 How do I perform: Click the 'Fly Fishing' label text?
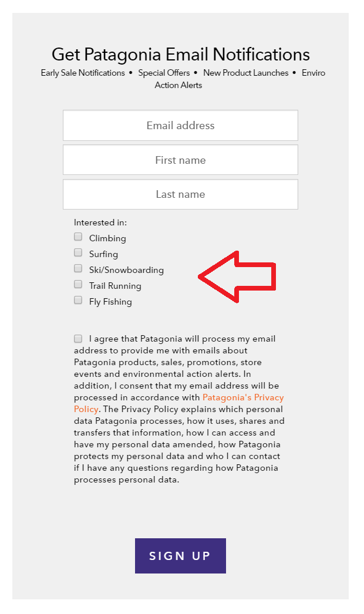(110, 302)
